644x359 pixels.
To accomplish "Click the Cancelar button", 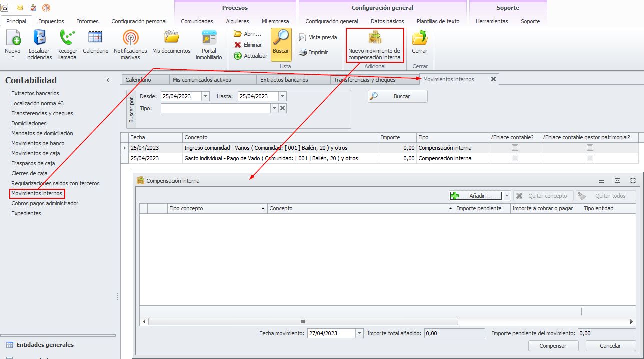I will click(x=611, y=346).
